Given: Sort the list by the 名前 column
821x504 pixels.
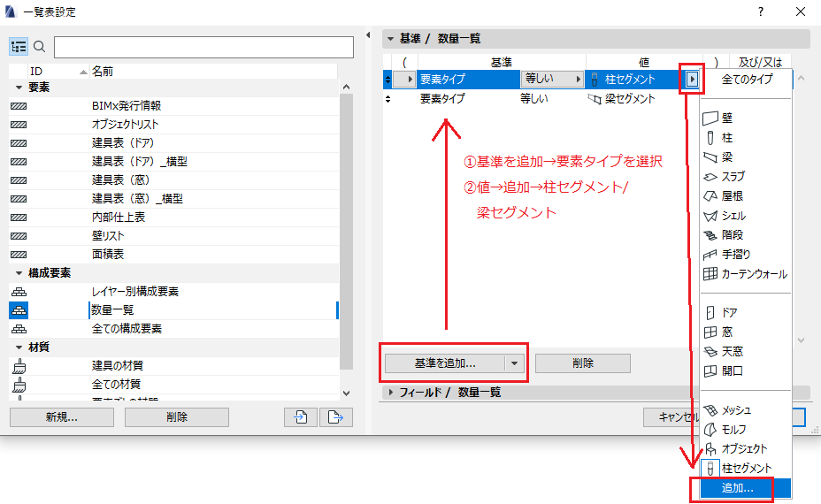Looking at the screenshot, I should pyautogui.click(x=213, y=71).
